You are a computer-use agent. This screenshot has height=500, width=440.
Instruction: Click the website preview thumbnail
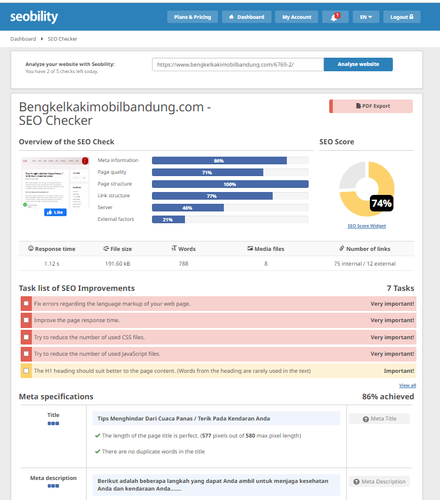pyautogui.click(x=55, y=183)
